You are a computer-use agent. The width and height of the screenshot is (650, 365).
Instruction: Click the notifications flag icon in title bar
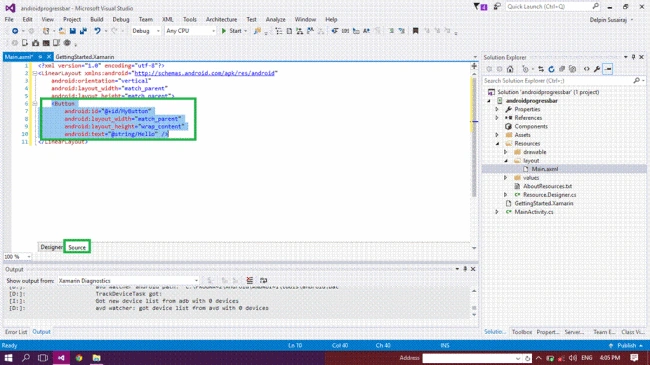click(x=480, y=7)
